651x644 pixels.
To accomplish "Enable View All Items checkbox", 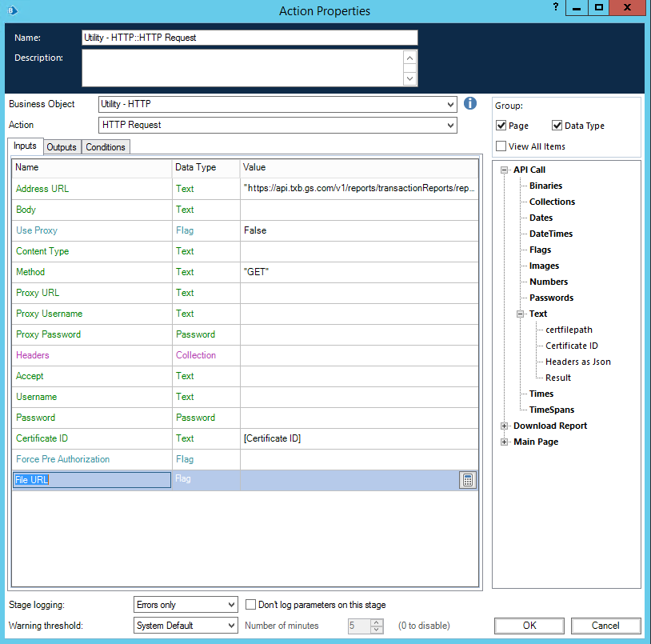I will [501, 146].
